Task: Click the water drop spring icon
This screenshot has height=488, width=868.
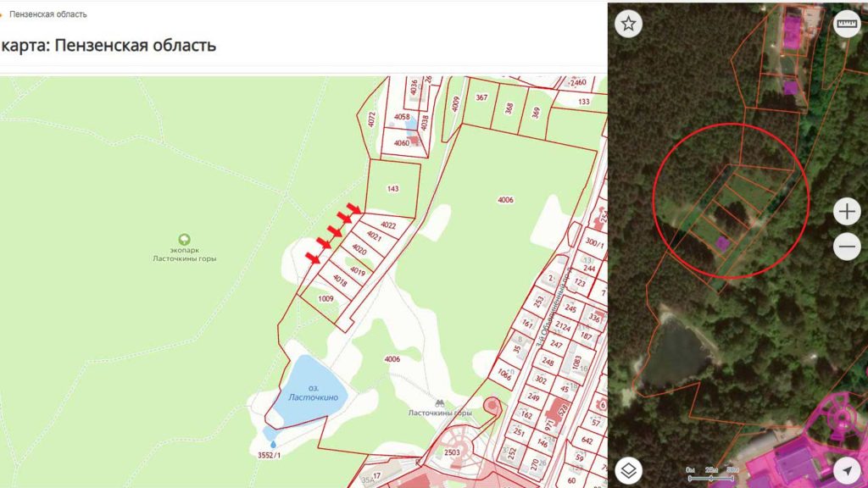Action: click(x=273, y=444)
